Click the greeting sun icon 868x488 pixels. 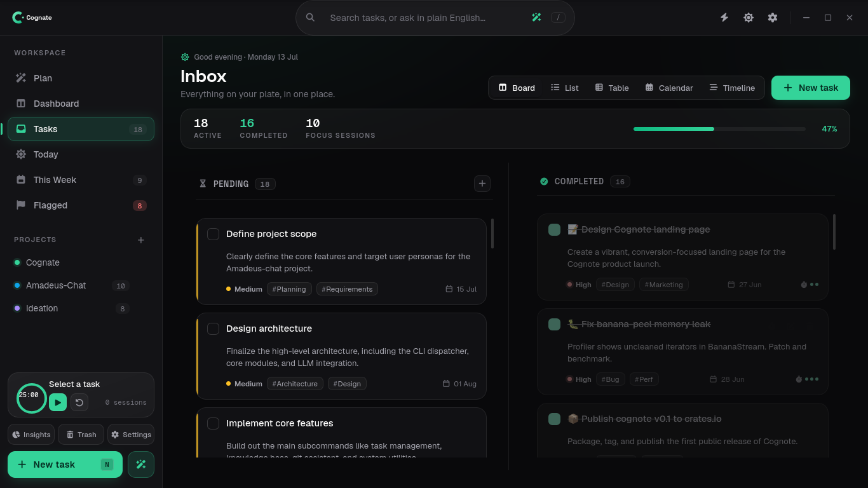tap(185, 57)
